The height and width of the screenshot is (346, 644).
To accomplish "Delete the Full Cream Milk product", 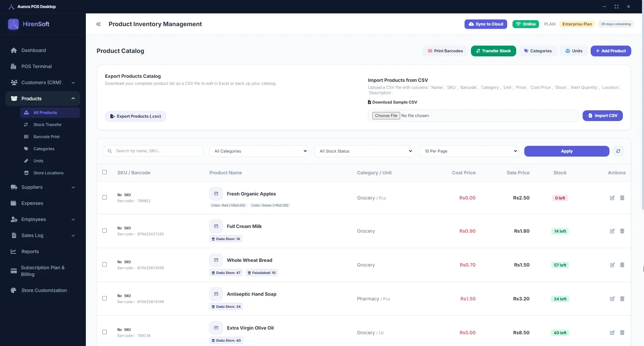I will tap(622, 231).
